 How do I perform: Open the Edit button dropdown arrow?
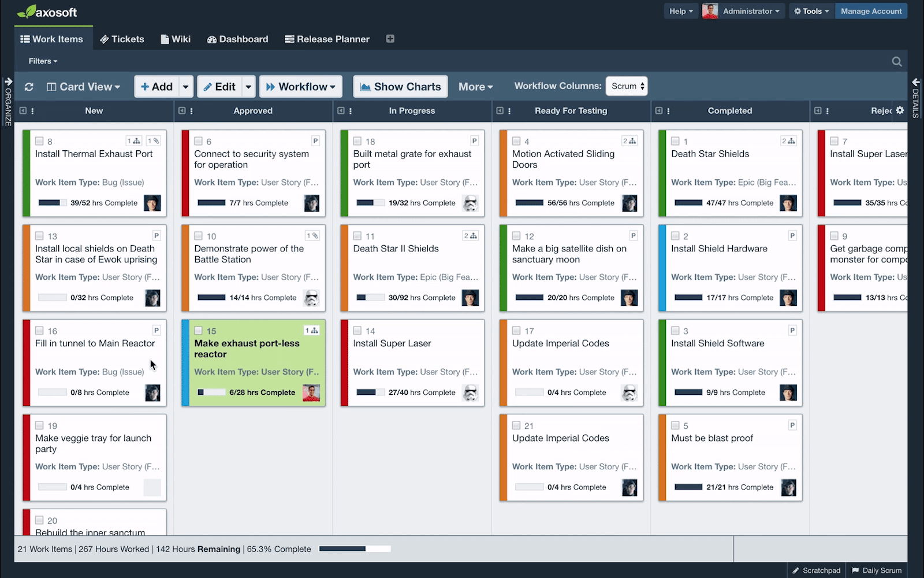[x=248, y=87]
